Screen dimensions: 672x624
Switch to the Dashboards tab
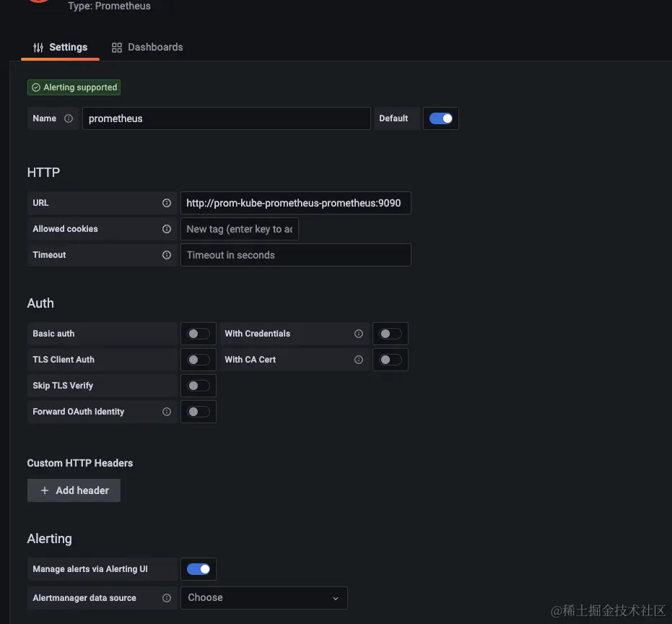point(147,47)
